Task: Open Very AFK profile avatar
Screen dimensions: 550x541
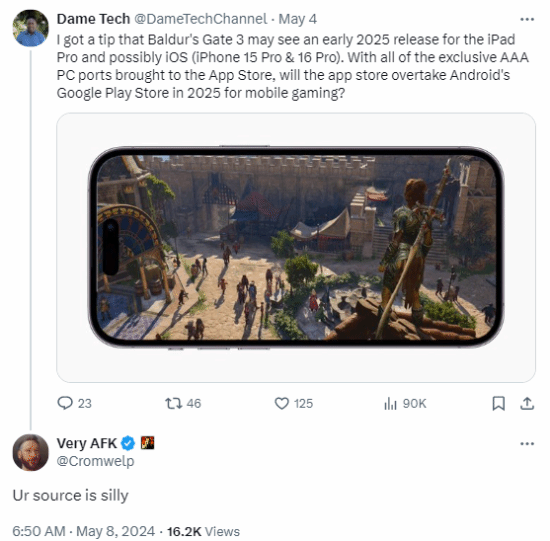Action: point(31,452)
